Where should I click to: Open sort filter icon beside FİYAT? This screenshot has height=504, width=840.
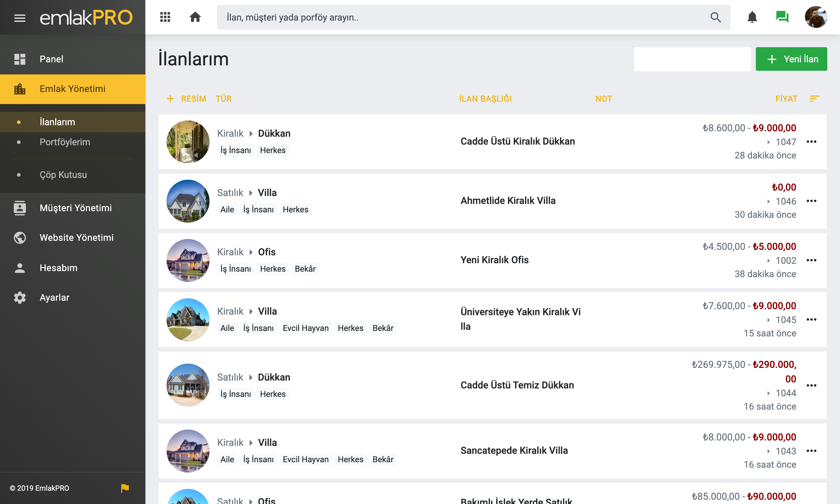click(815, 99)
